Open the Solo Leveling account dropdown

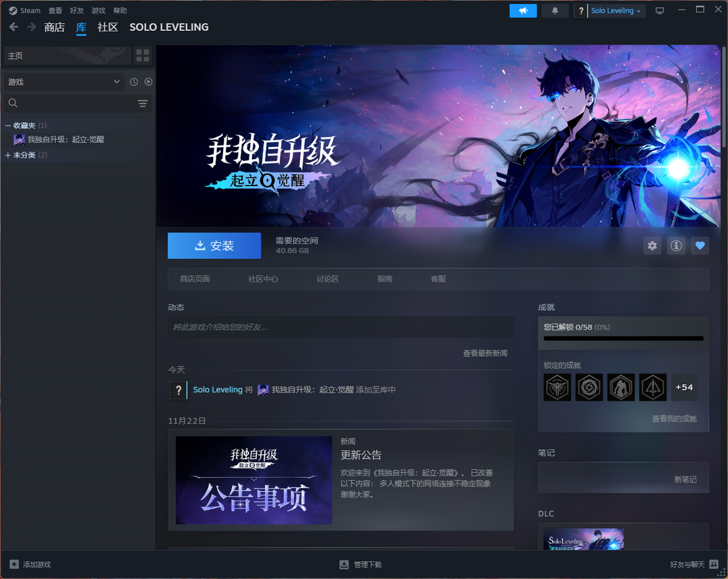[615, 11]
